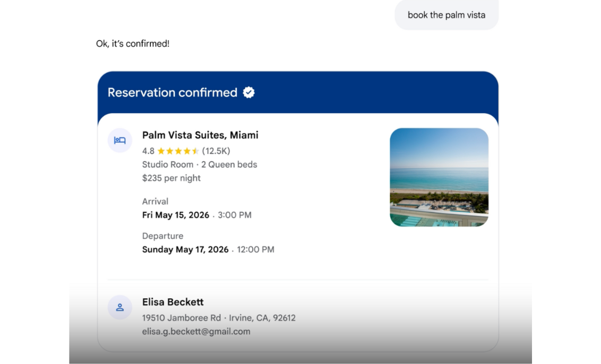Click the "book the palm vista" message bubble
Image resolution: width=601 pixels, height=364 pixels.
[x=446, y=15]
